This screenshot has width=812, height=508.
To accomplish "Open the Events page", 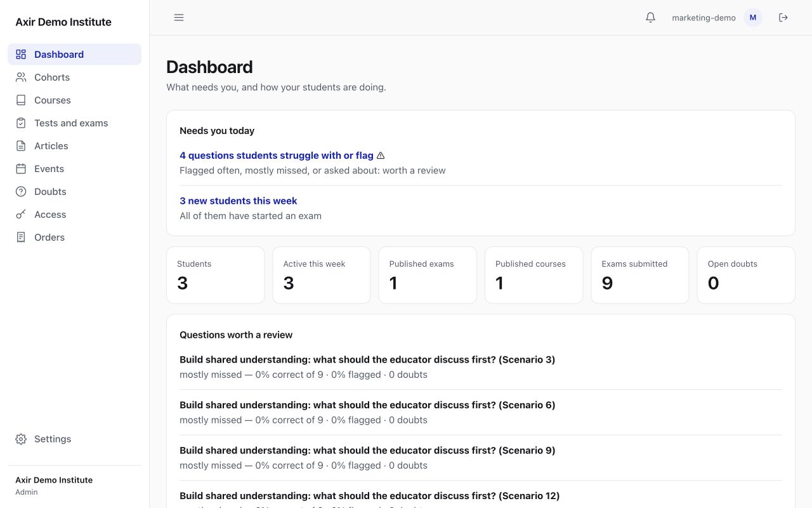I will [x=74, y=169].
